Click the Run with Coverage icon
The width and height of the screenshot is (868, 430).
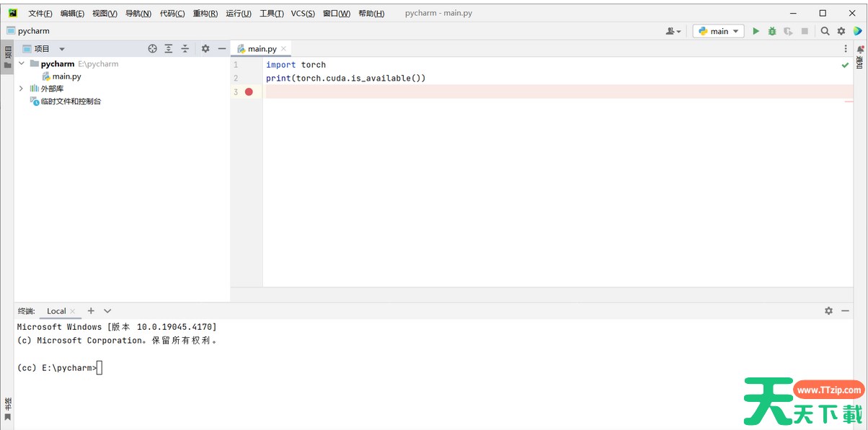point(788,31)
